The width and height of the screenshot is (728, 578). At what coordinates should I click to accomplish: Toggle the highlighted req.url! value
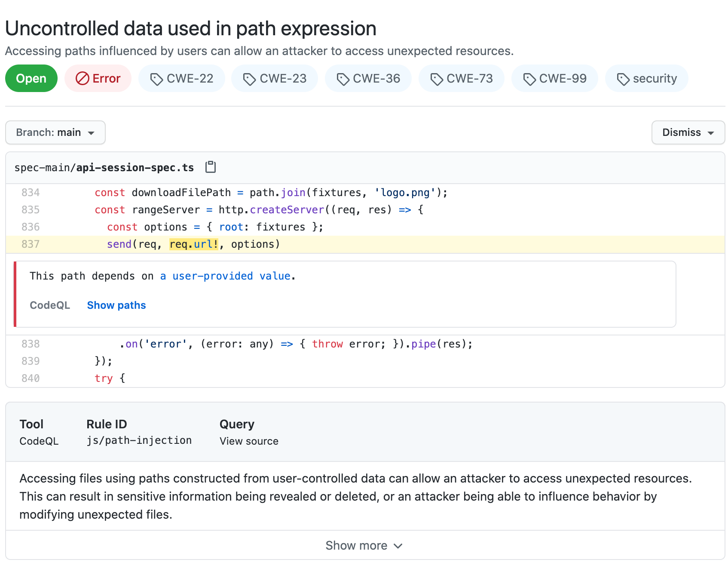pos(194,244)
